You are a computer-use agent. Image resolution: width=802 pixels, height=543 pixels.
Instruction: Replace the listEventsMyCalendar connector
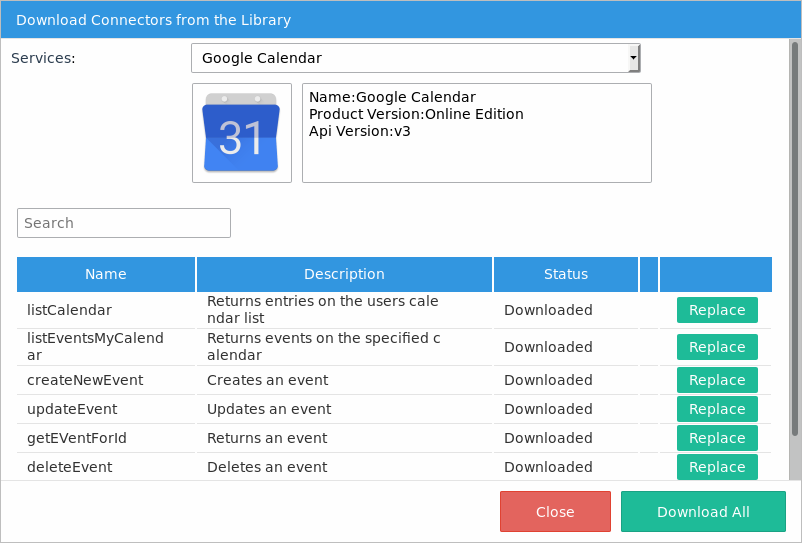click(717, 347)
